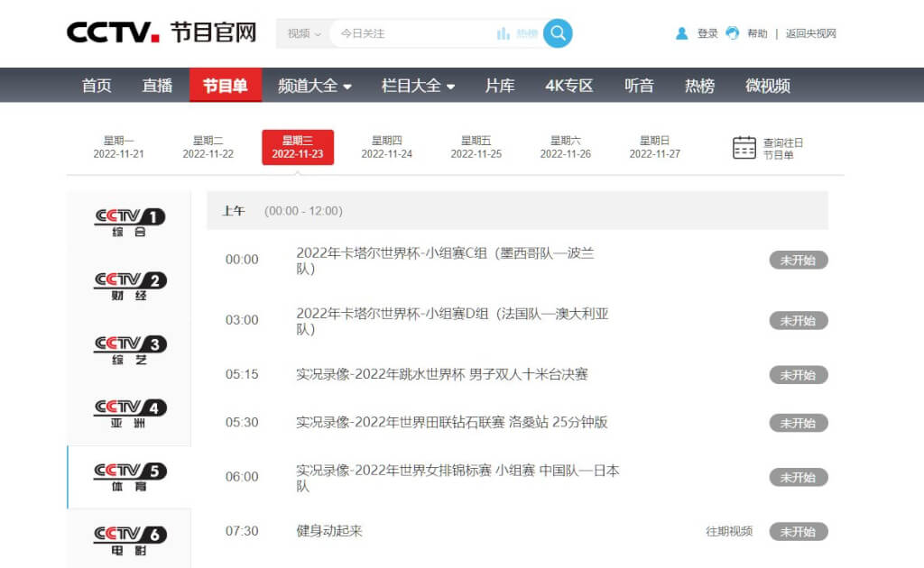This screenshot has width=924, height=568.
Task: Select the CCTV-4 亚洲 channel logo
Action: (130, 413)
